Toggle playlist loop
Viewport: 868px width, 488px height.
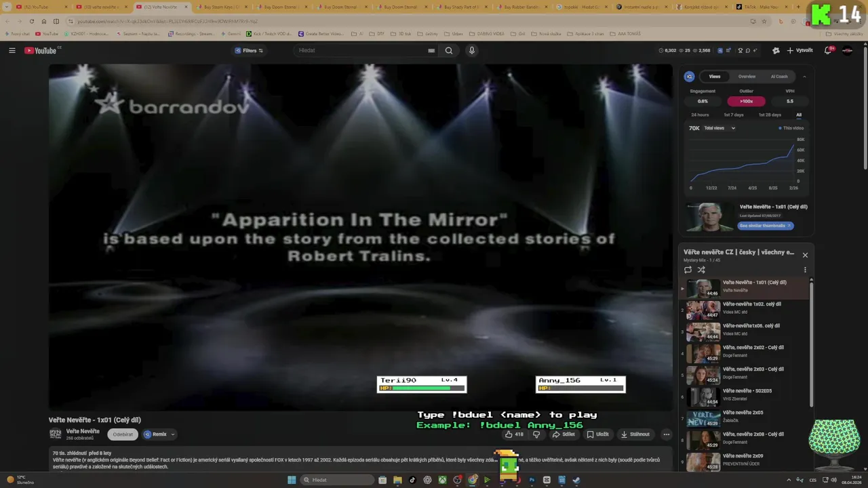pos(688,270)
